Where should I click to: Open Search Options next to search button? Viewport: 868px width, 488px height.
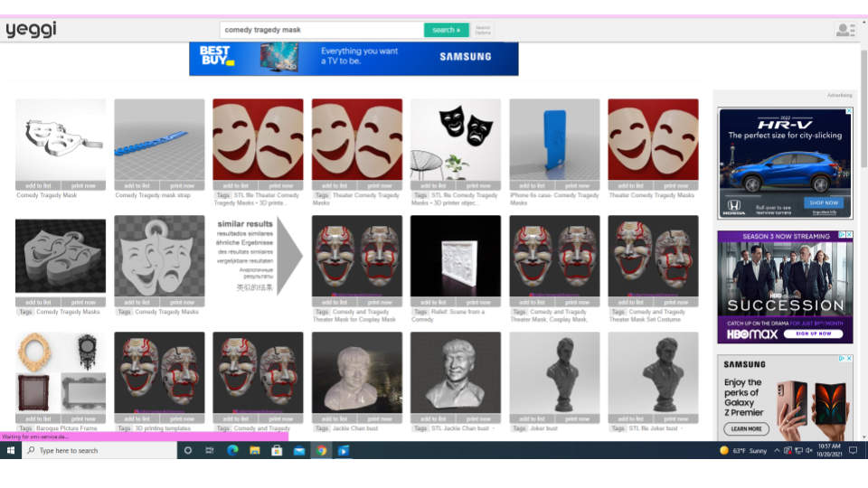[483, 30]
